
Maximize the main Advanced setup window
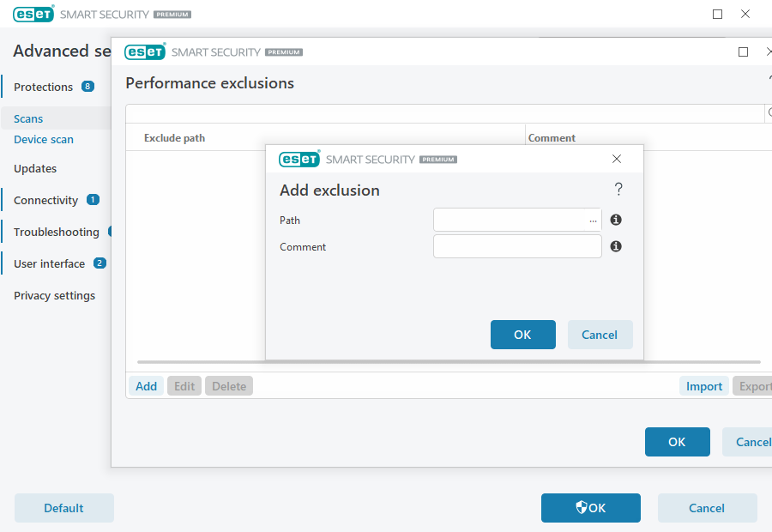[717, 15]
